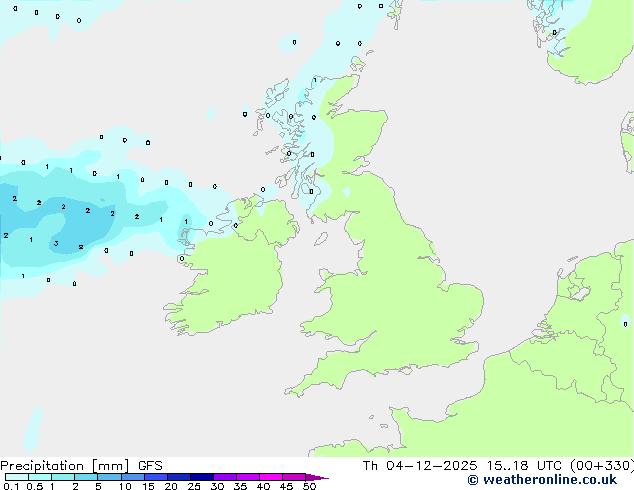The width and height of the screenshot is (634, 490).
Task: Click the legend label '15'
Action: click(x=148, y=486)
